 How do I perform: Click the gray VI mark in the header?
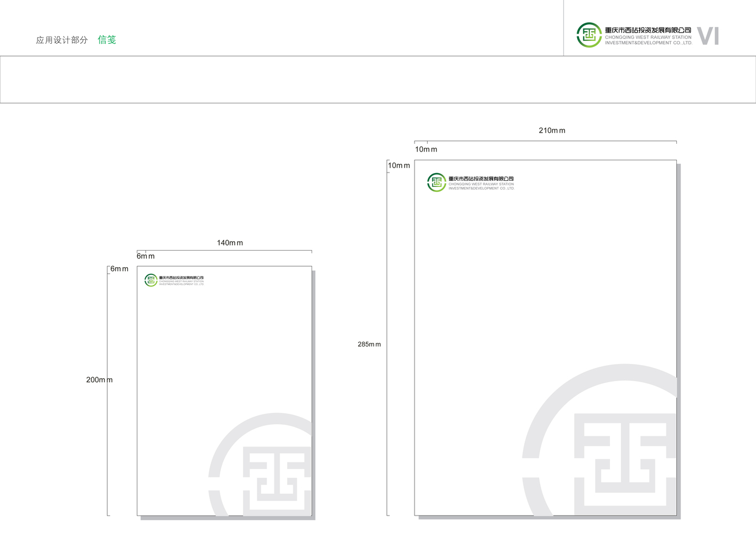[708, 36]
